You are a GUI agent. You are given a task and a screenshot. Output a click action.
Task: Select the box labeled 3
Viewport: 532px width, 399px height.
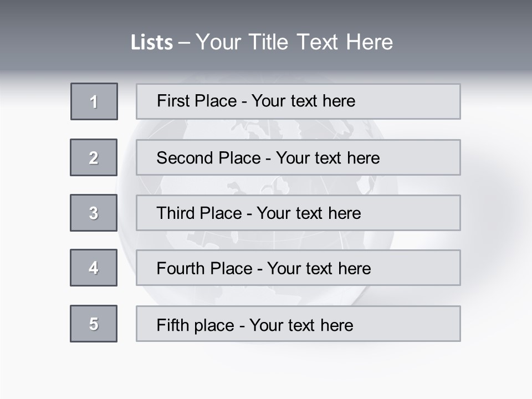tap(94, 213)
